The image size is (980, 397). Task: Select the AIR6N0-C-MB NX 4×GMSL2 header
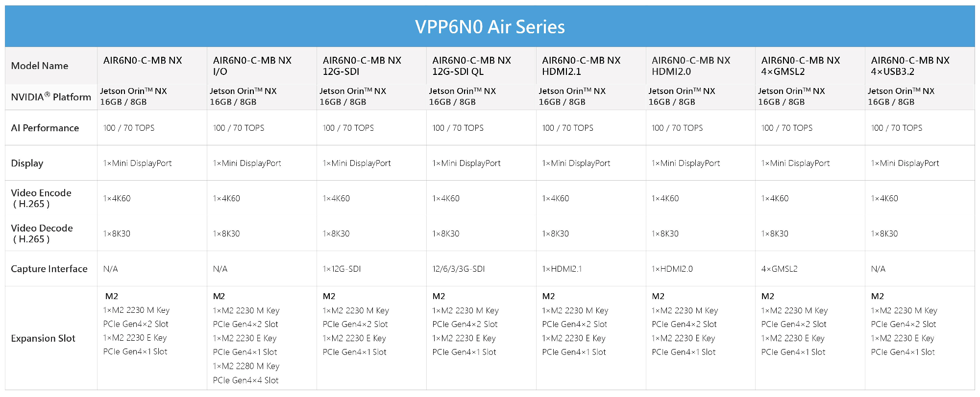click(x=801, y=66)
